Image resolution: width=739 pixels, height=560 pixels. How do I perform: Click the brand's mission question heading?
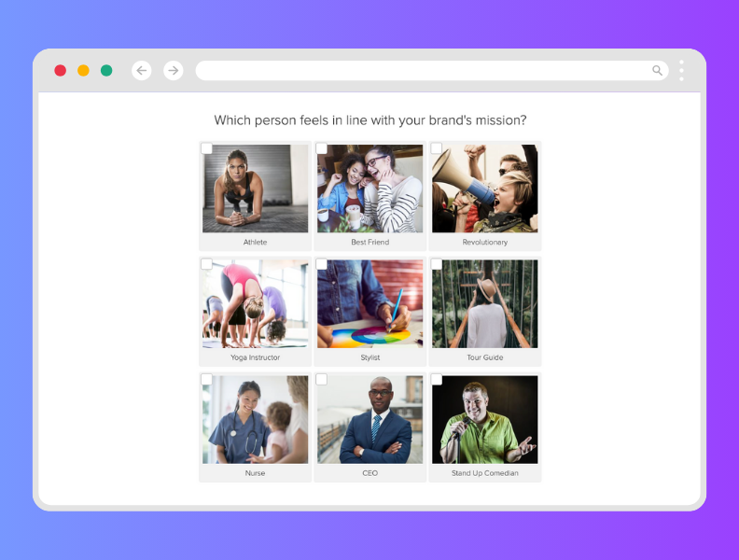coord(370,120)
